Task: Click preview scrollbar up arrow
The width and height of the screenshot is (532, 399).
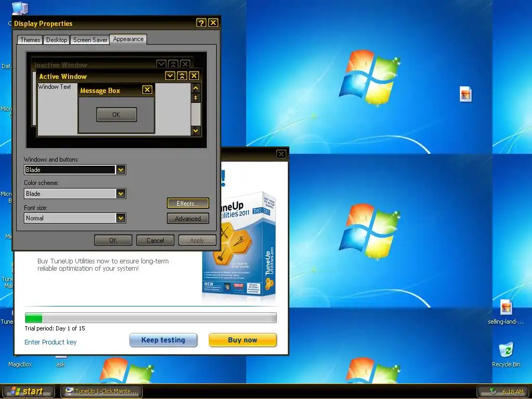Action: tap(196, 88)
